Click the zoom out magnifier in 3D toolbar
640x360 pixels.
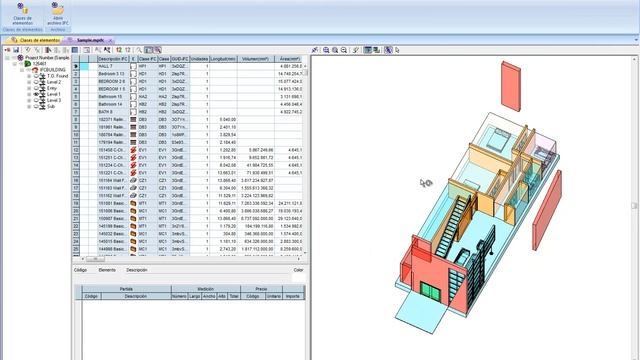click(x=344, y=50)
